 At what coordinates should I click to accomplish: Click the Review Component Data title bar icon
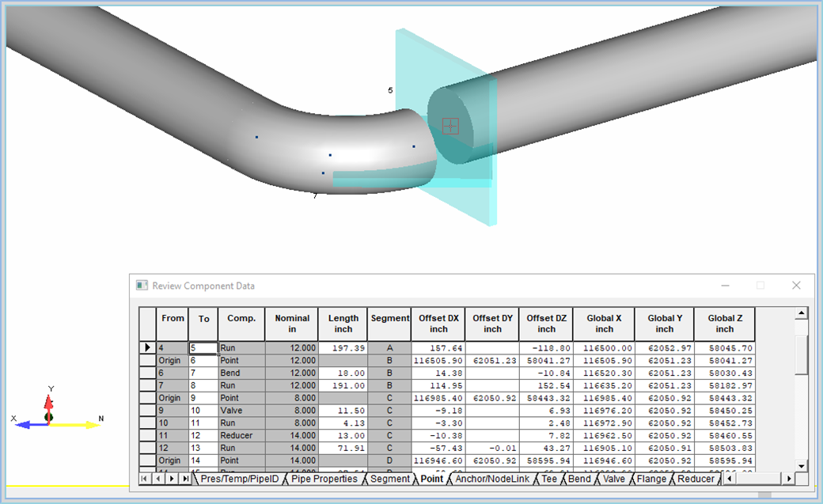pos(142,285)
